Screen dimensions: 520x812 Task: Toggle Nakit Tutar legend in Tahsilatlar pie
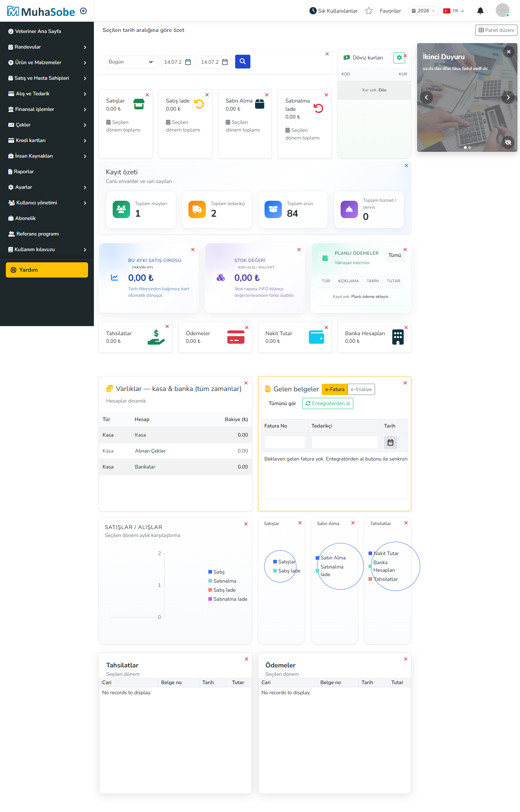tap(384, 553)
